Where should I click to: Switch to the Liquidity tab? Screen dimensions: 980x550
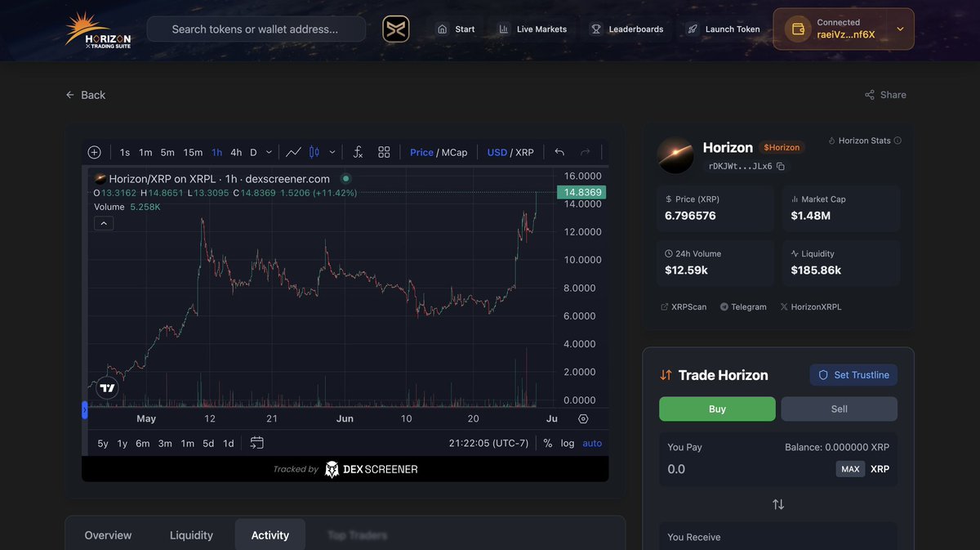point(191,535)
